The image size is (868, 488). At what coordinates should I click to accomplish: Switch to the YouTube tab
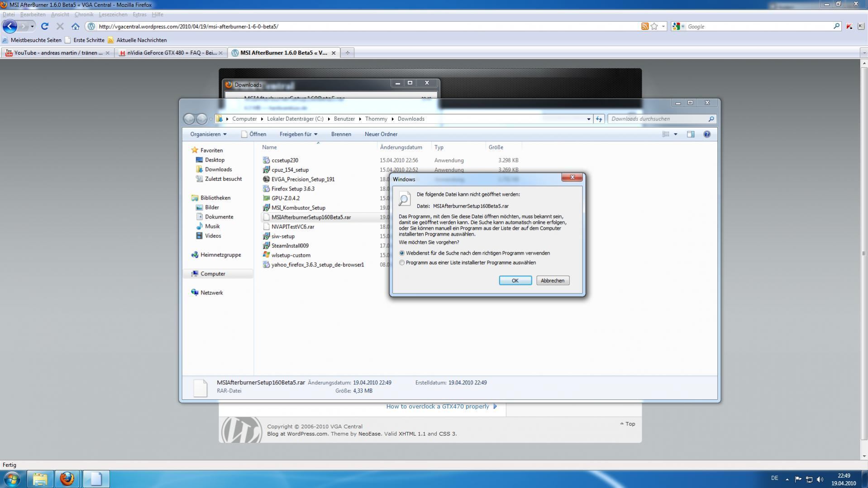pyautogui.click(x=57, y=53)
